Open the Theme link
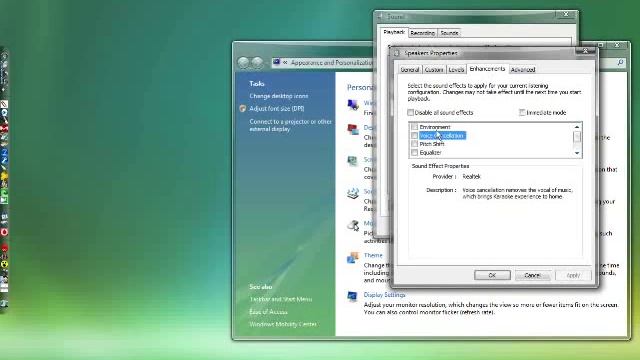The image size is (640, 360). coord(373,255)
